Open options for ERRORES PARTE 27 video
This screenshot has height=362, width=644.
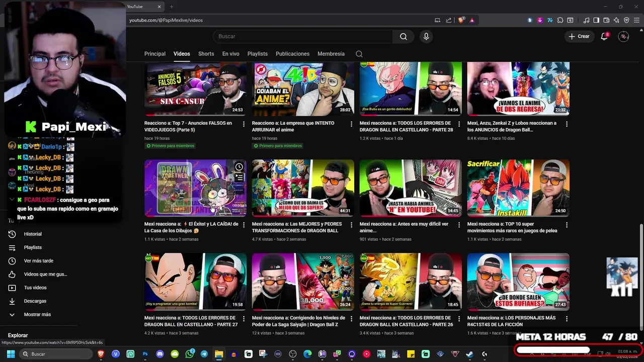[x=244, y=319]
